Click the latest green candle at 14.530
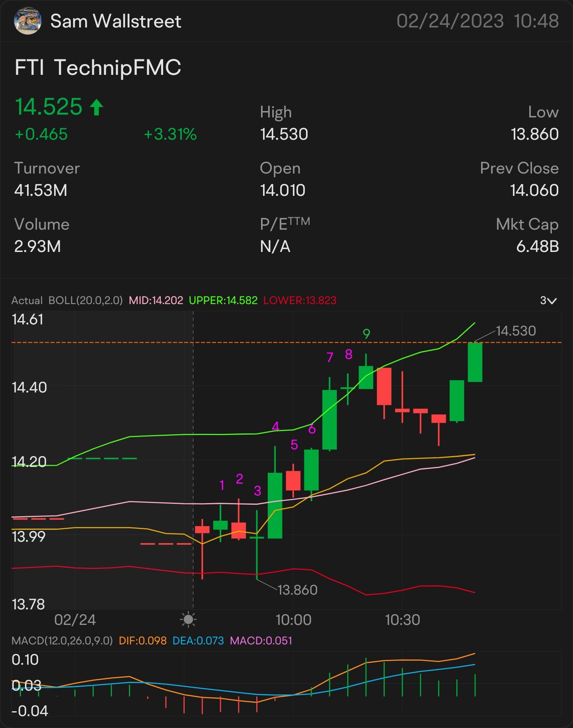 475,362
